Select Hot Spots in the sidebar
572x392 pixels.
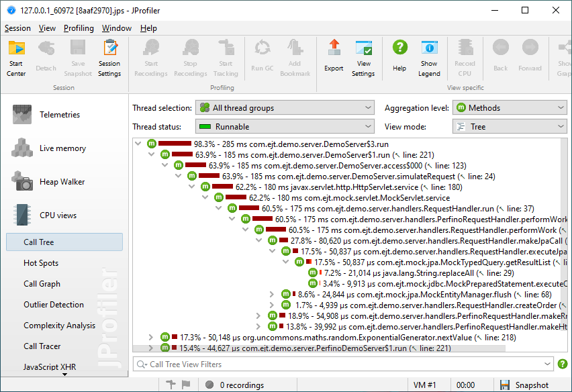[41, 263]
